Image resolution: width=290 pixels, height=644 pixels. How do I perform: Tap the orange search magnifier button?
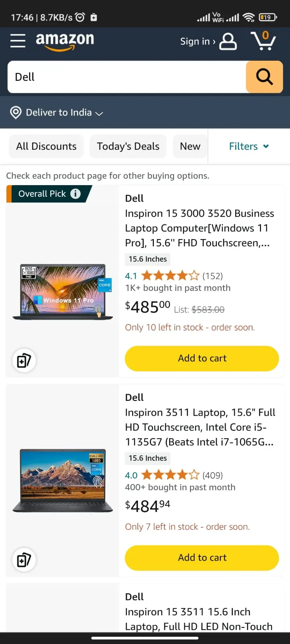tap(264, 77)
